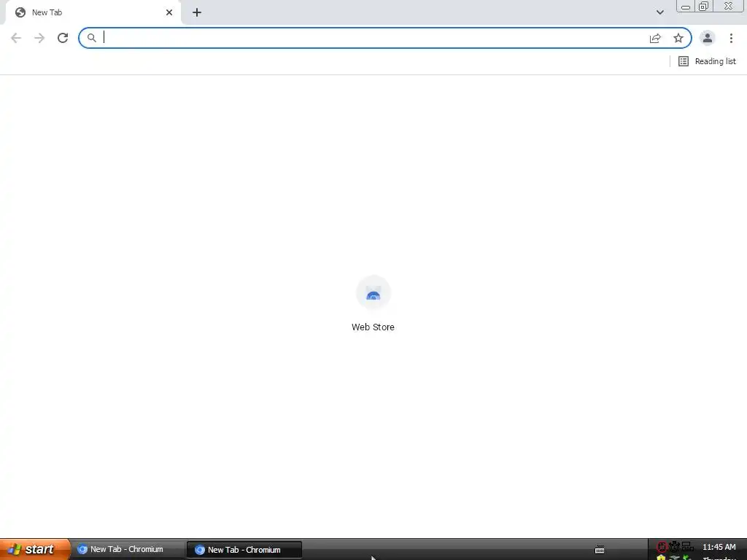747x560 pixels.
Task: Open the Web Store shortcut icon
Action: [373, 293]
